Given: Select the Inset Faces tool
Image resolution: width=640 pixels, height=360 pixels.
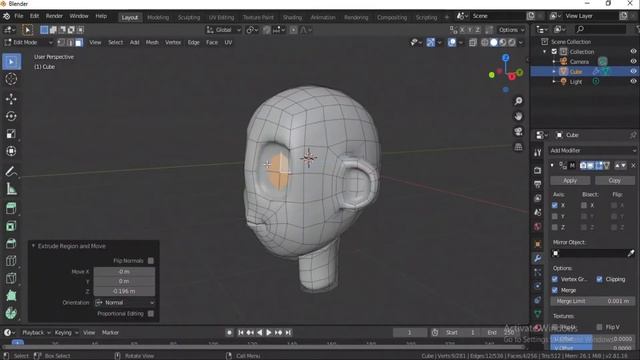Looking at the screenshot, I should pyautogui.click(x=11, y=226).
